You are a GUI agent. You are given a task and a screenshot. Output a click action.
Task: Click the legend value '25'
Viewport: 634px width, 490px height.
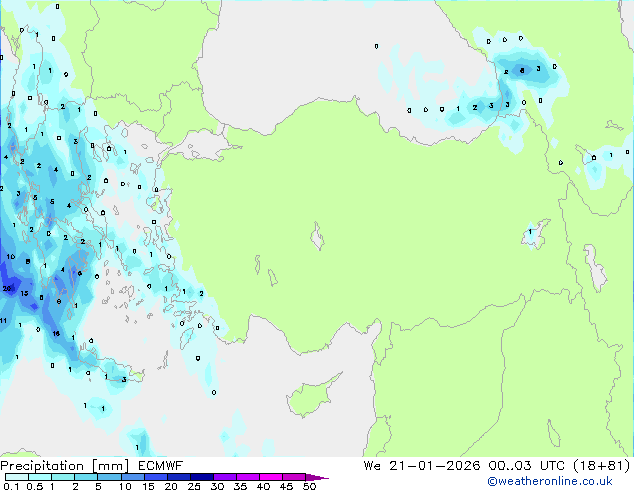194,486
